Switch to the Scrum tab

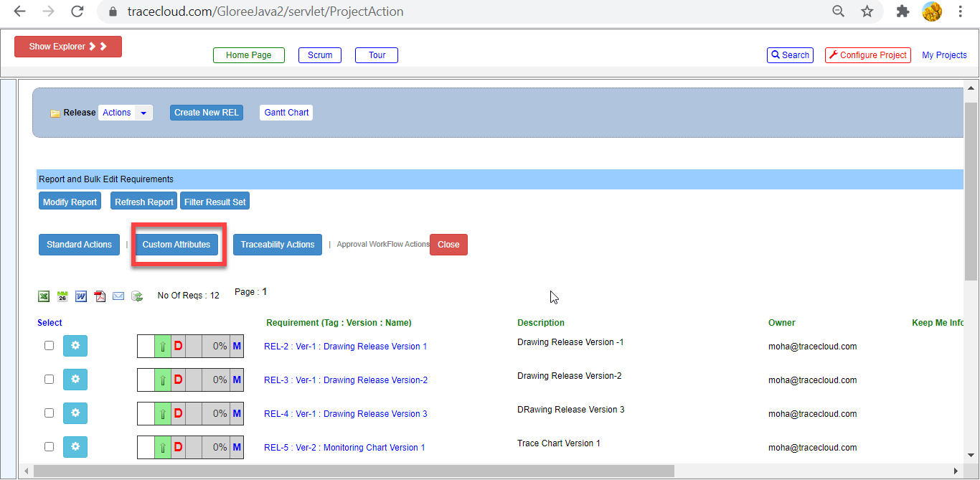[x=319, y=55]
